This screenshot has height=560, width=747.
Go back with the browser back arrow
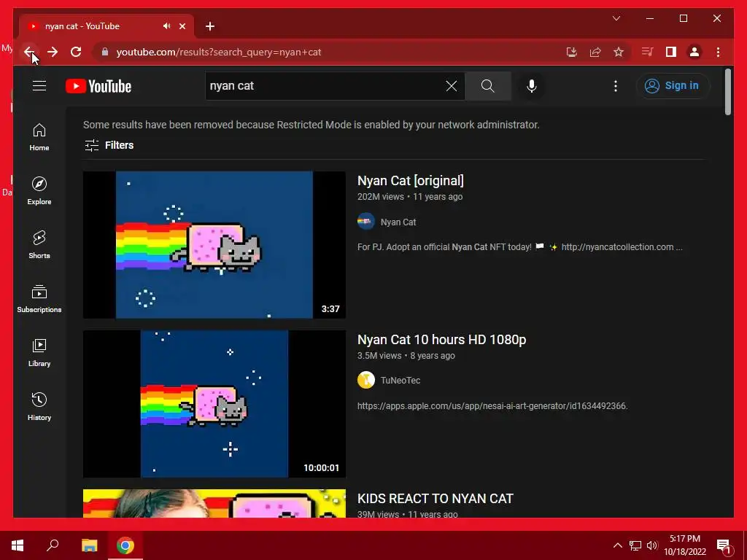[x=29, y=52]
